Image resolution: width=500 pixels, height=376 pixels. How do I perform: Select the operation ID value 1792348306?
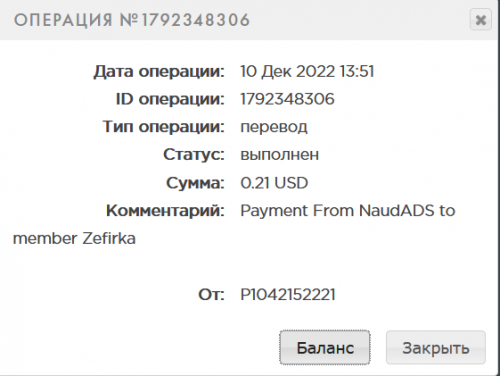(x=287, y=99)
